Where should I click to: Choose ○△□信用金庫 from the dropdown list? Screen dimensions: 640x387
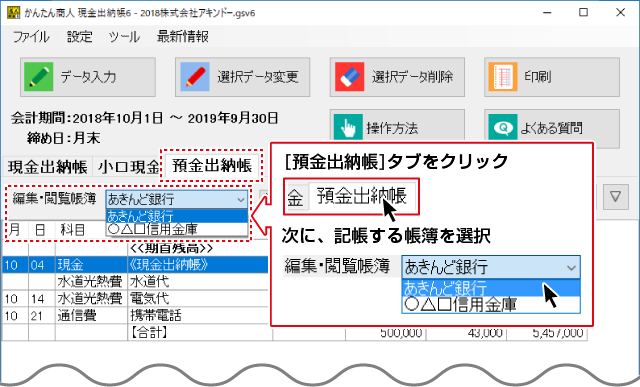point(177,229)
